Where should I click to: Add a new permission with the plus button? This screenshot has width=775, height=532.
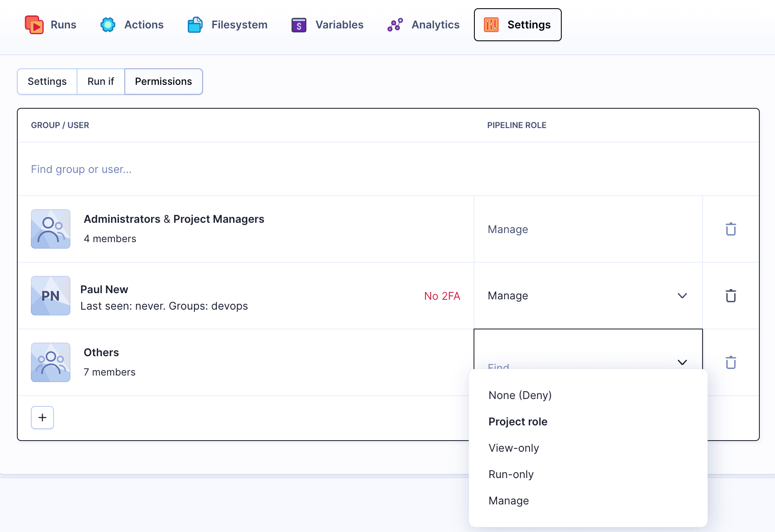point(42,417)
